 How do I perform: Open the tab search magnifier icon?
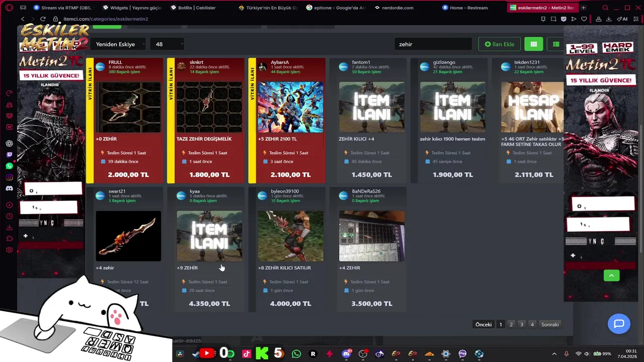(605, 8)
